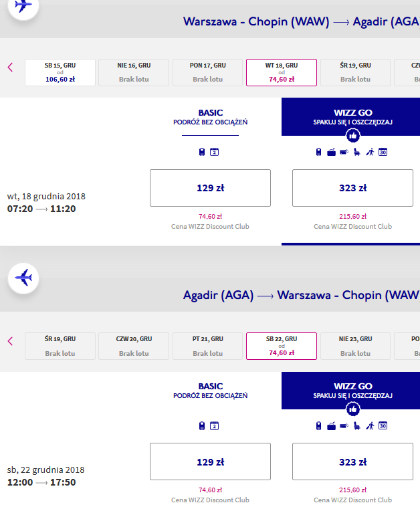The width and height of the screenshot is (420, 511).
Task: Select outbound date NIE 16, GRU
Action: pyautogui.click(x=134, y=72)
